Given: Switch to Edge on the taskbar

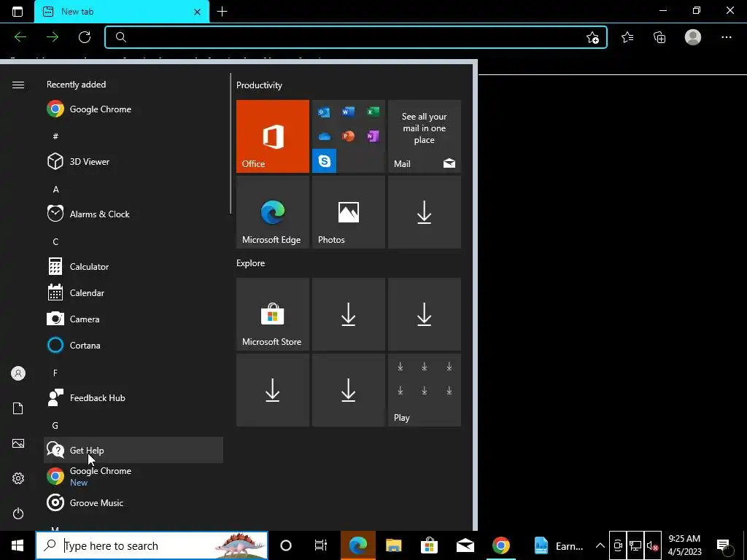Looking at the screenshot, I should (357, 545).
